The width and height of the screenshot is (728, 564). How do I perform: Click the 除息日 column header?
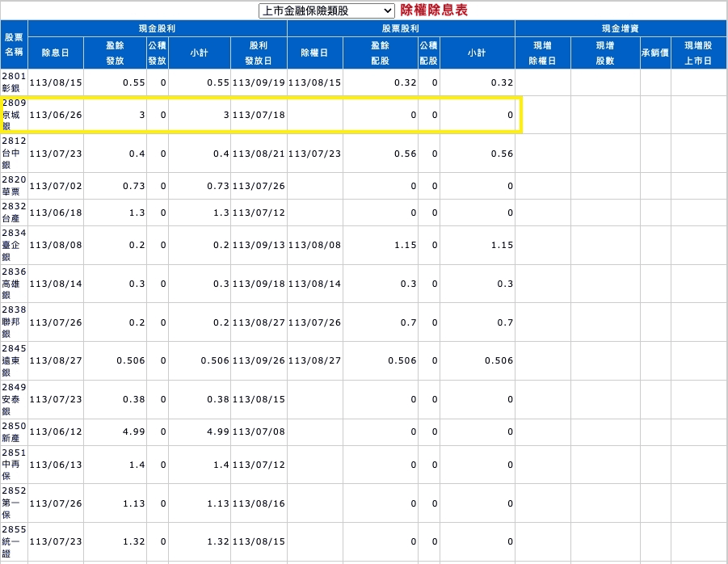(56, 53)
